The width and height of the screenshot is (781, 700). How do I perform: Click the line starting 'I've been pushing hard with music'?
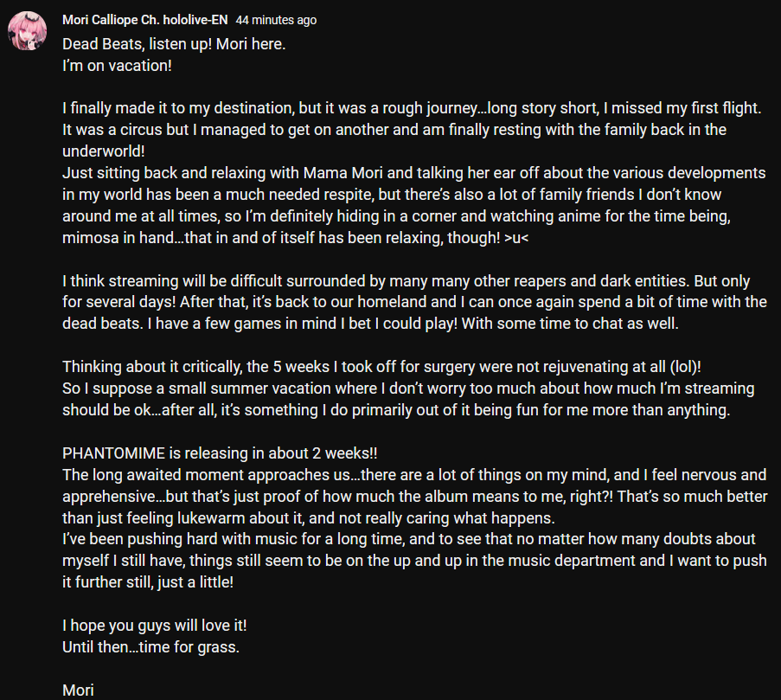coord(408,539)
